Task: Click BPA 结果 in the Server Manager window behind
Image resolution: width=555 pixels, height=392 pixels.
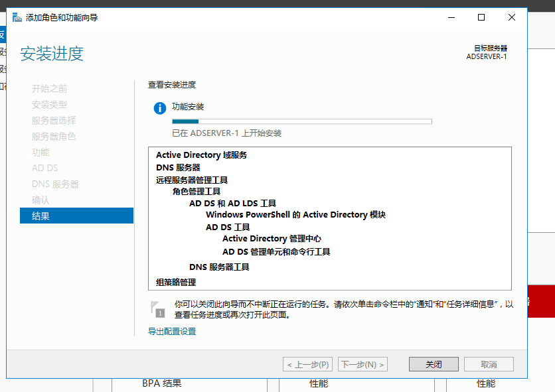Action: tap(162, 383)
